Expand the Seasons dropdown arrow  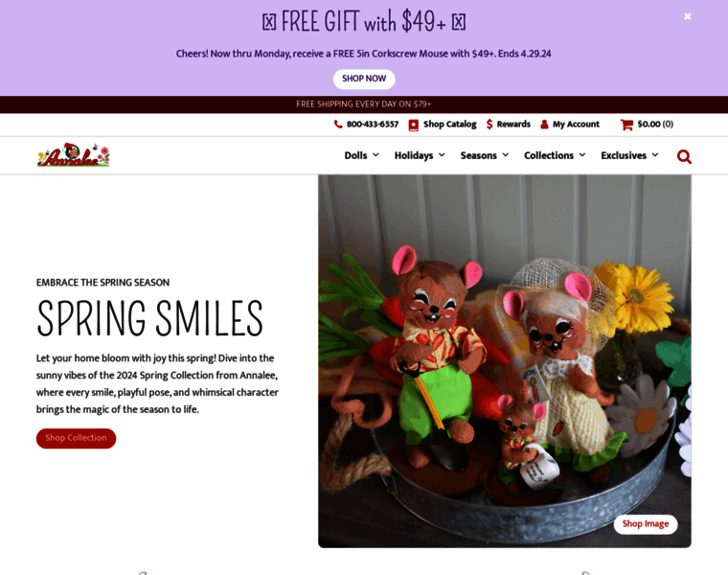pos(505,154)
